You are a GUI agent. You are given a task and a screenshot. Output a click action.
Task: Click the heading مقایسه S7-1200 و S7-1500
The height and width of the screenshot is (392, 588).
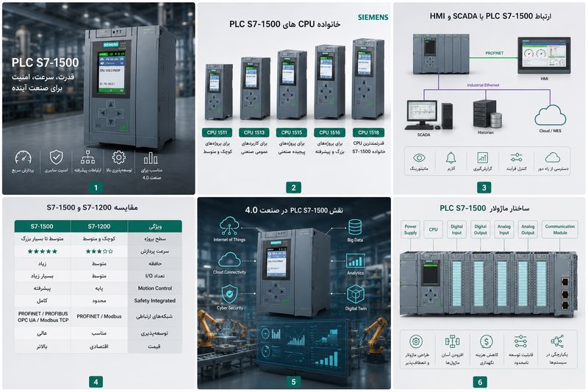coord(93,207)
